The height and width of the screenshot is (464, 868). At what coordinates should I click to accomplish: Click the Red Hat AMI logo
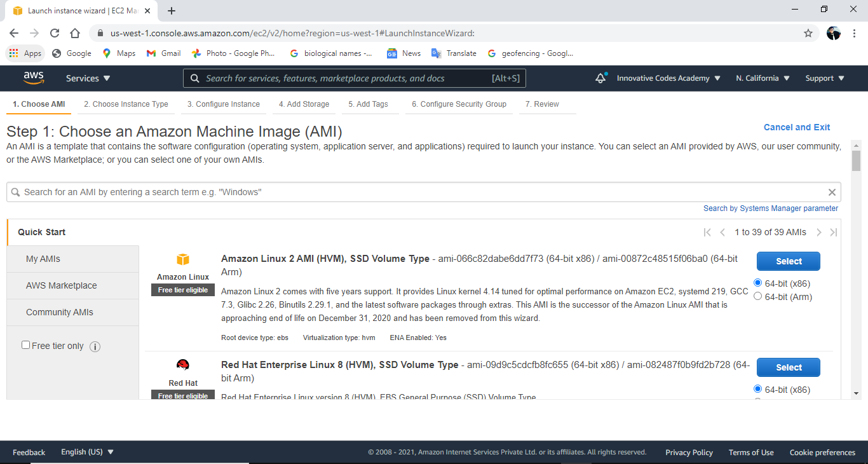click(182, 365)
